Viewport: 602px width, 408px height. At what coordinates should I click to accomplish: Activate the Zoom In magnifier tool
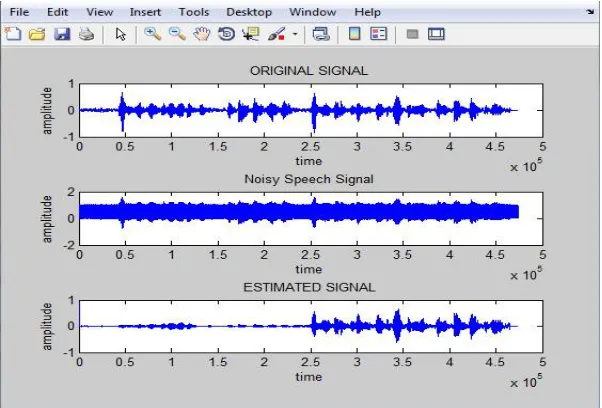(152, 34)
